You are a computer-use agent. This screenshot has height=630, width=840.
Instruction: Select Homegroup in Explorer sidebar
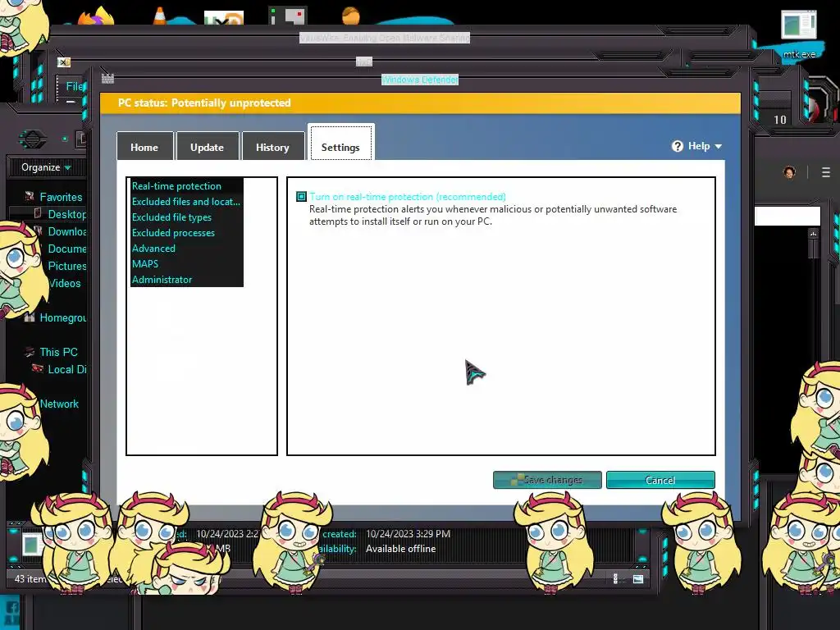pyautogui.click(x=62, y=317)
